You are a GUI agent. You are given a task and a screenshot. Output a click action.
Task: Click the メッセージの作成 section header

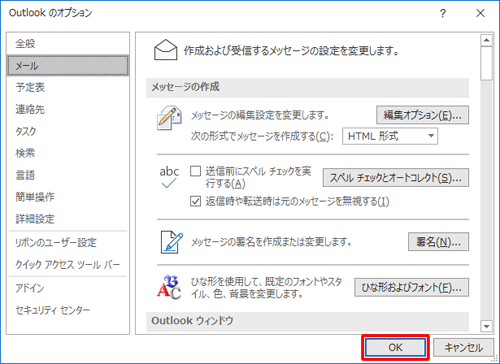[307, 87]
